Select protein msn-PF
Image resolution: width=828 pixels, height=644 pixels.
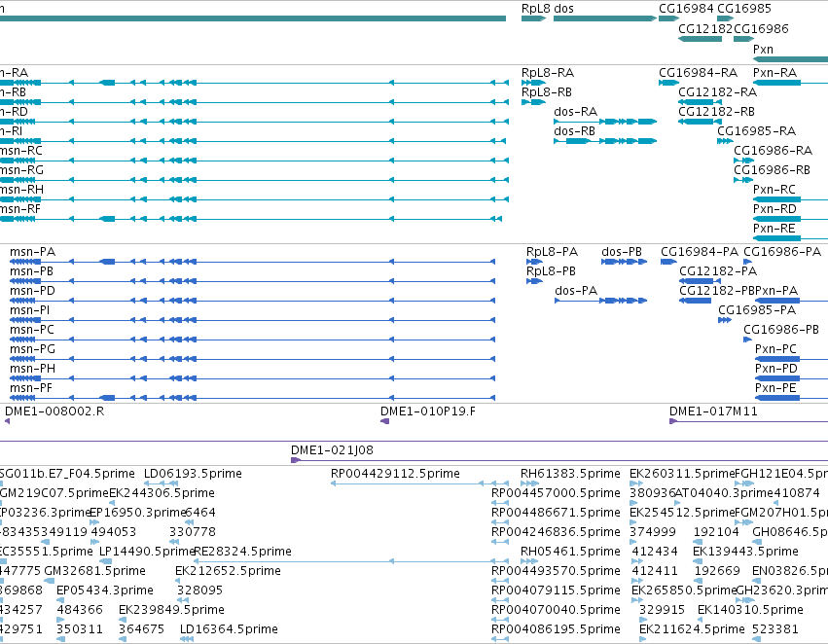(x=31, y=388)
